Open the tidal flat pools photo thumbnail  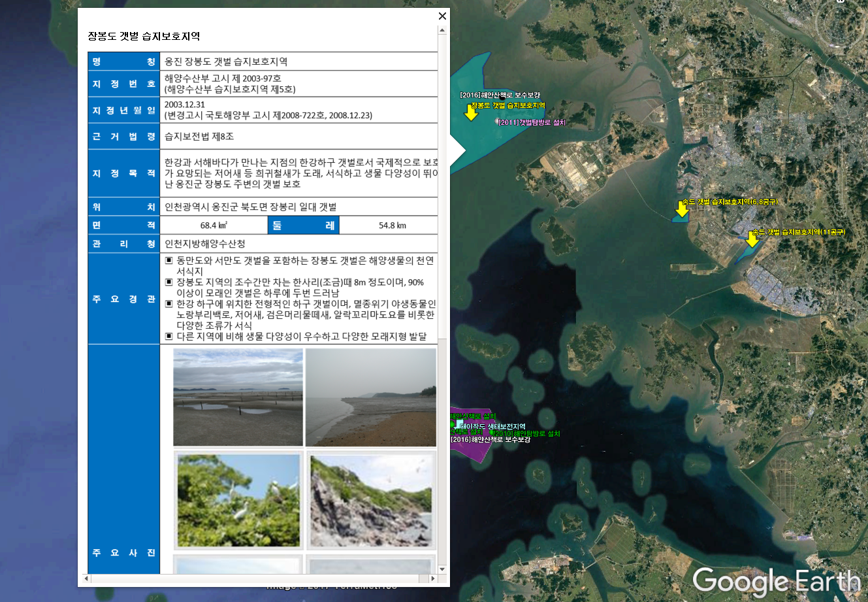[x=238, y=397]
